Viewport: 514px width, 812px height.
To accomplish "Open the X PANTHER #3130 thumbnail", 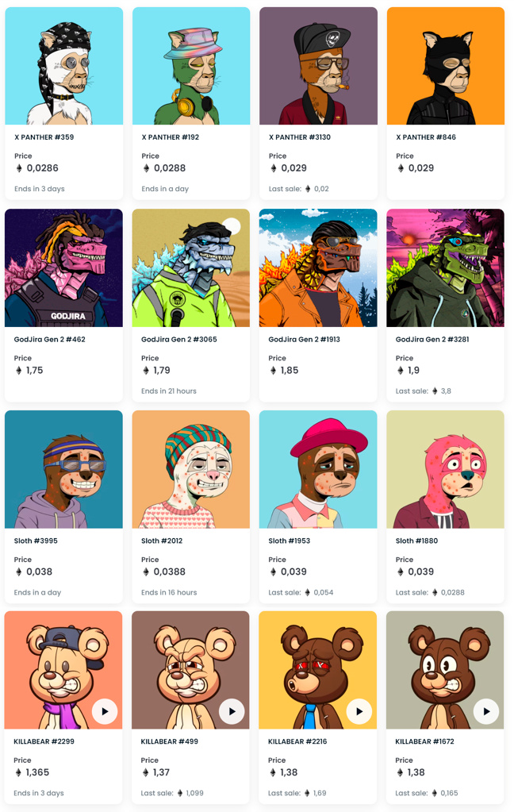I will coord(318,66).
